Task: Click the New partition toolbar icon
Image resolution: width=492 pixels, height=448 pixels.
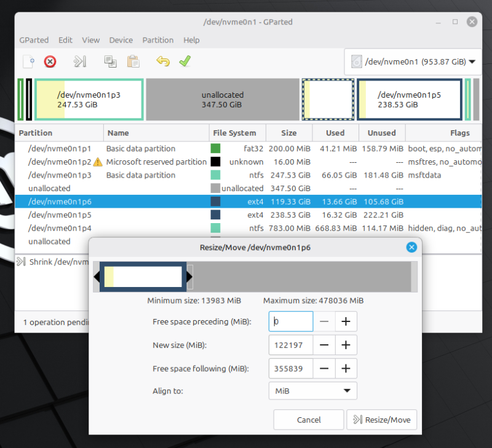Action: [28, 61]
